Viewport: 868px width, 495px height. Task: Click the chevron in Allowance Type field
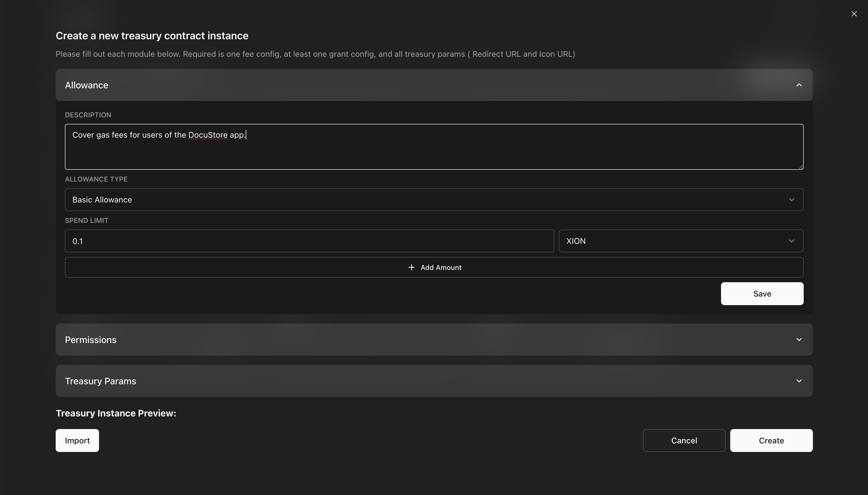pyautogui.click(x=791, y=200)
